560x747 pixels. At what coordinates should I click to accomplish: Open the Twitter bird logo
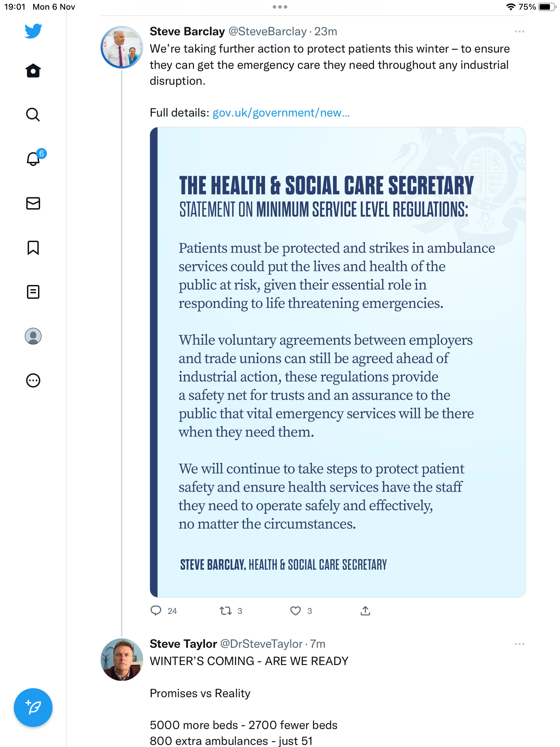click(33, 31)
